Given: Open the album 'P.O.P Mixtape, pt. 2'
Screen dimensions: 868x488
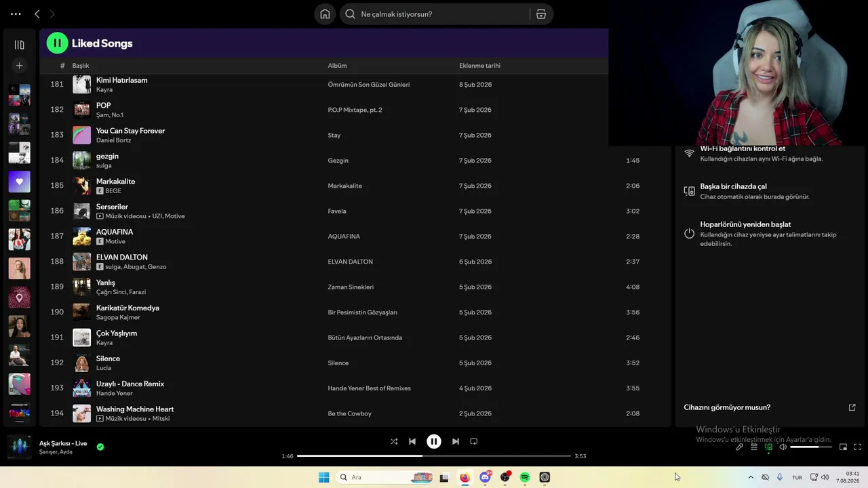Looking at the screenshot, I should [355, 110].
